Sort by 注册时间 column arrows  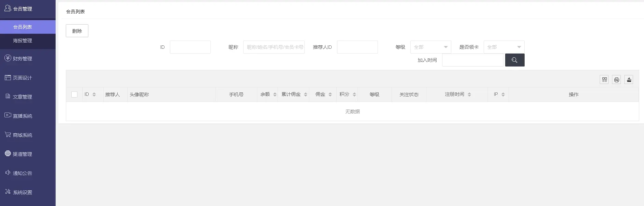[469, 94]
